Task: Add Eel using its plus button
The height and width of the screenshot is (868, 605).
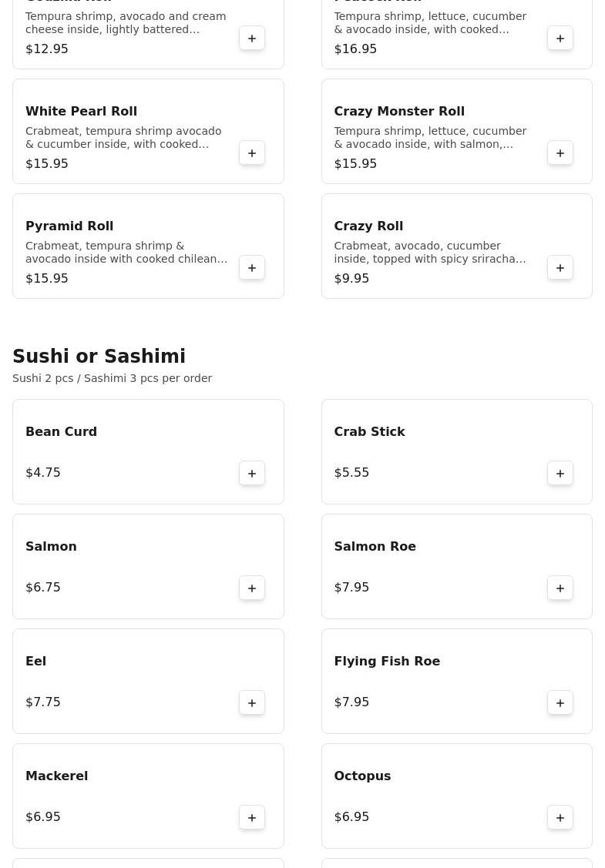Action: [x=252, y=703]
